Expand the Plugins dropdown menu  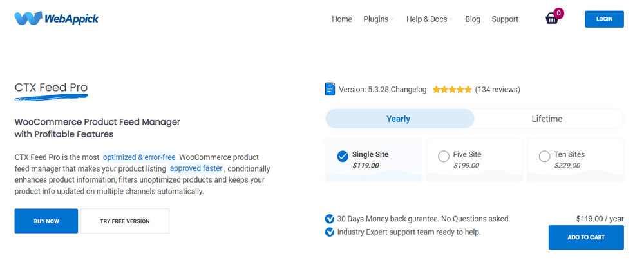click(x=378, y=19)
